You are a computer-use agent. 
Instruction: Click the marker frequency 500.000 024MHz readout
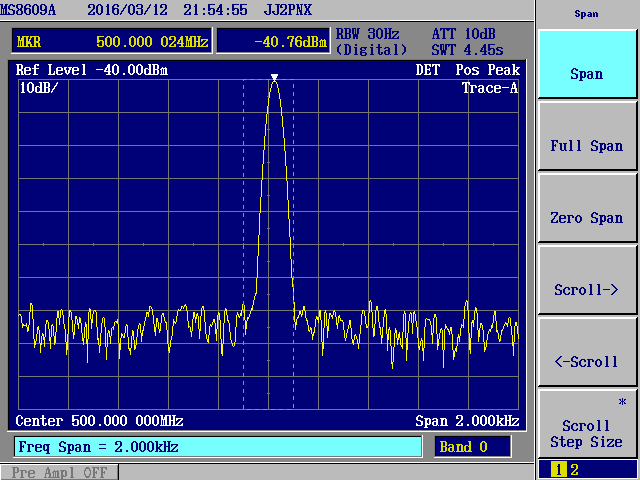(152, 42)
